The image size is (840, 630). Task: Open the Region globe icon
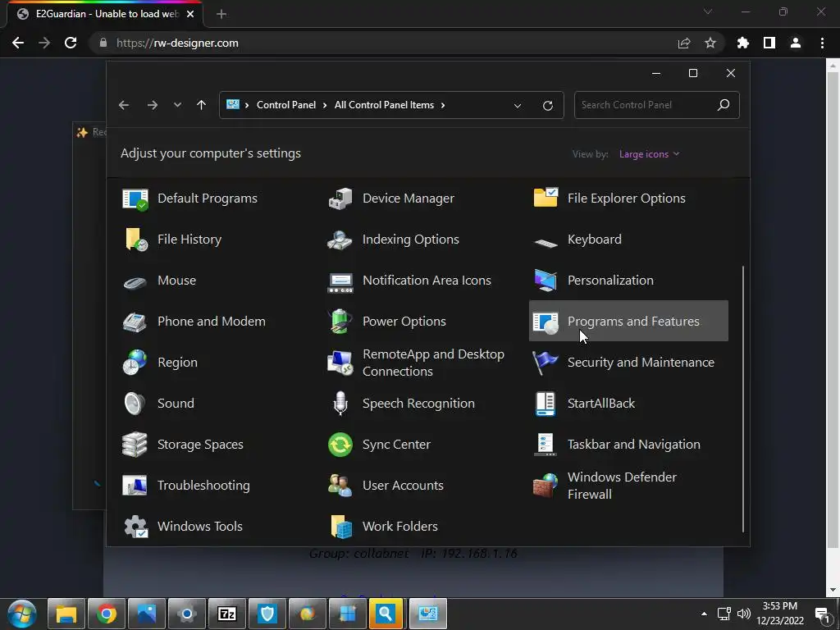[x=135, y=363]
